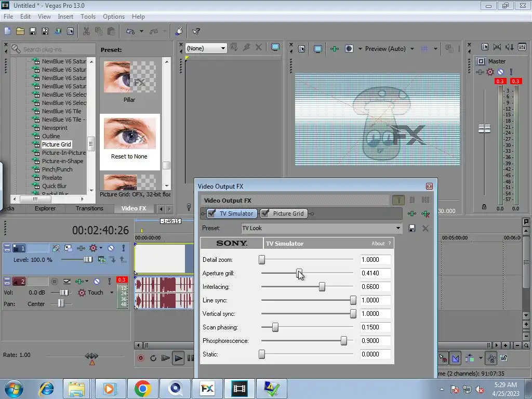Open track 1 automation dropdown arrow

(101, 248)
